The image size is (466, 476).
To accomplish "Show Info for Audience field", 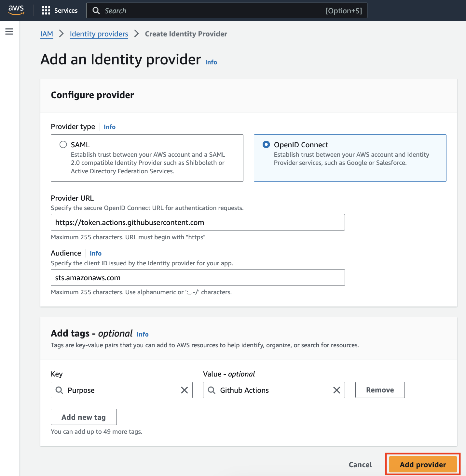I will 95,254.
